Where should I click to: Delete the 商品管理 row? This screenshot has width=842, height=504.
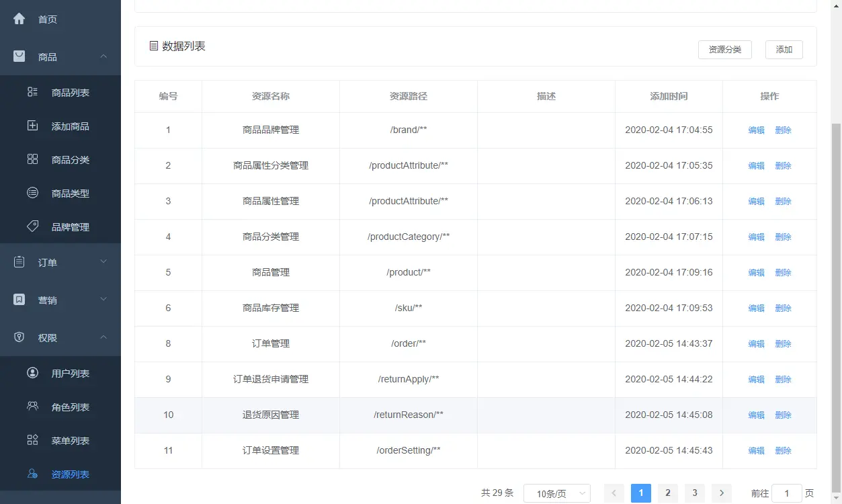click(784, 273)
